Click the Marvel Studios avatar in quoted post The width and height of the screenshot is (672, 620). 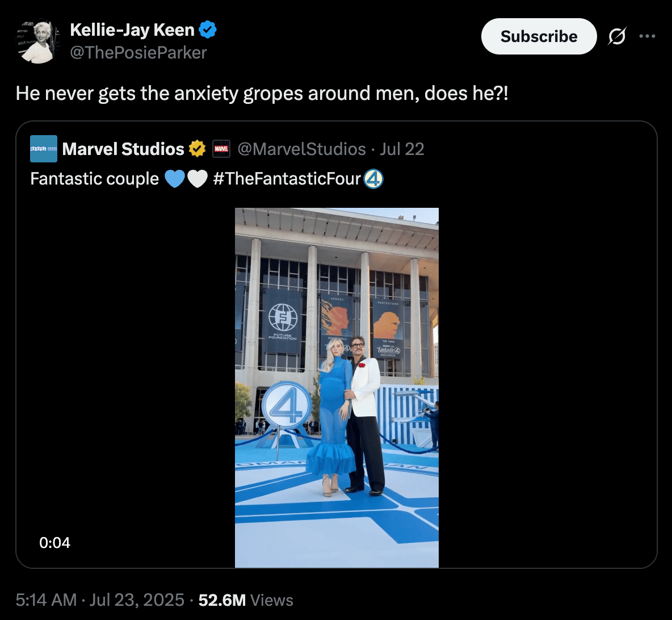(44, 149)
